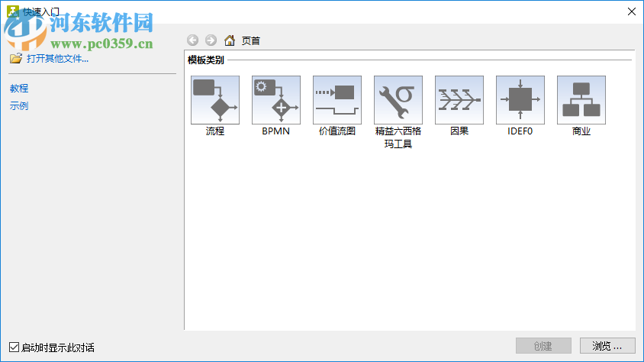
Task: Open the 商业 org chart template
Action: 581,100
